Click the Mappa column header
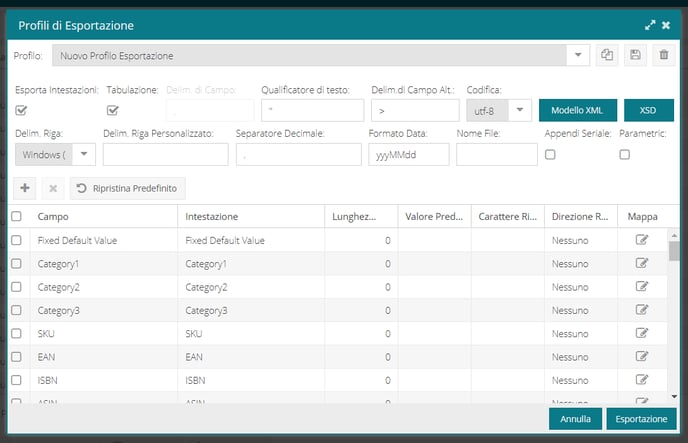Screen dimensions: 688x443 pos(642,216)
